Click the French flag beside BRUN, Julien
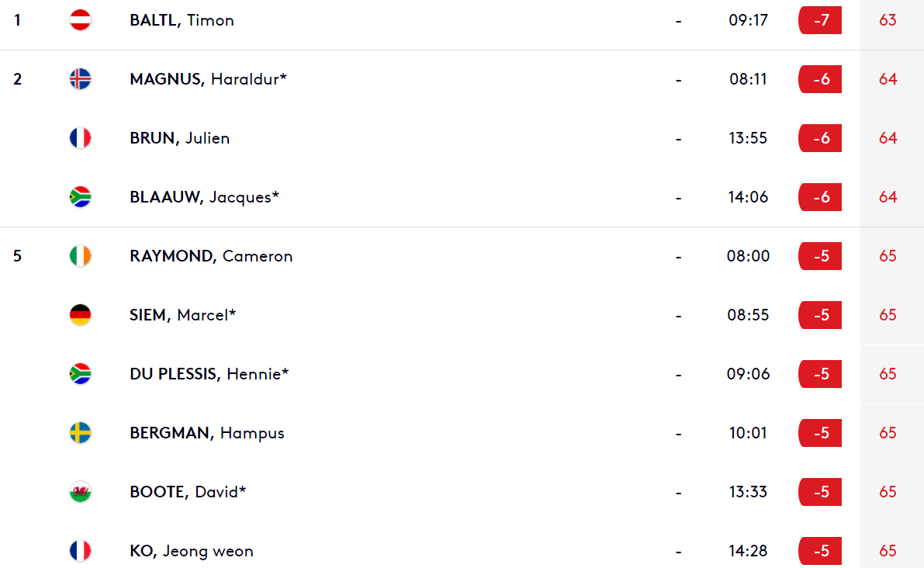This screenshot has height=568, width=924. [80, 138]
